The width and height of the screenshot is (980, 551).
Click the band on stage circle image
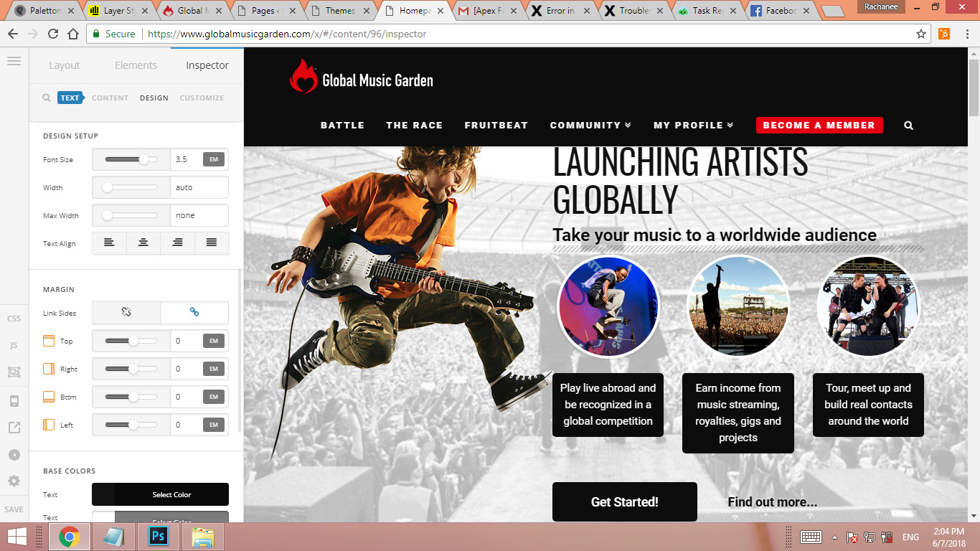[x=868, y=306]
